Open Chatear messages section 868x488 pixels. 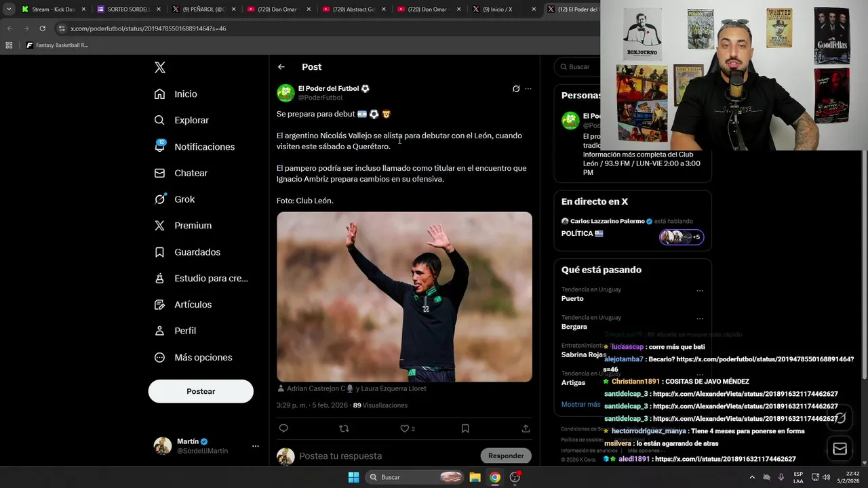pos(180,173)
